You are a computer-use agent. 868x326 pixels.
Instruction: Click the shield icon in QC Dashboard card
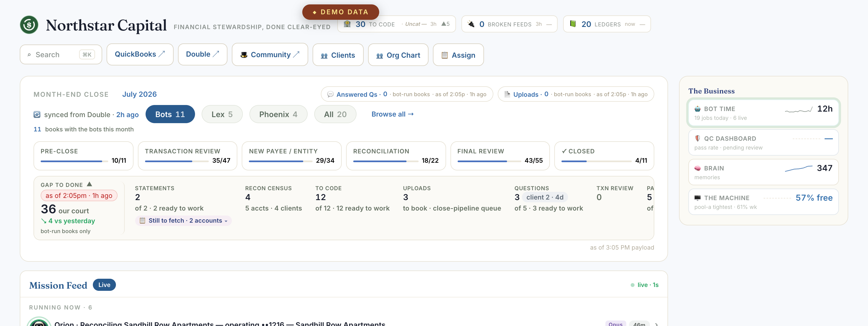(697, 139)
